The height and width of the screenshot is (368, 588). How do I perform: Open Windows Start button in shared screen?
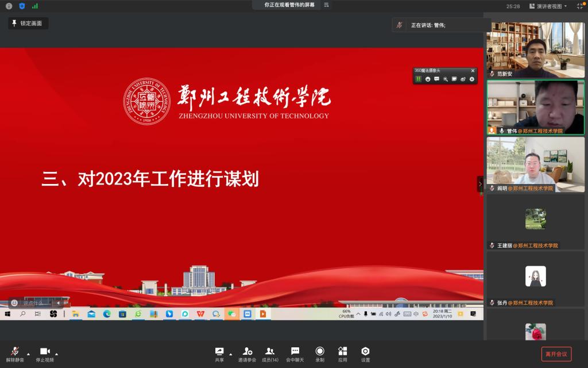point(7,313)
